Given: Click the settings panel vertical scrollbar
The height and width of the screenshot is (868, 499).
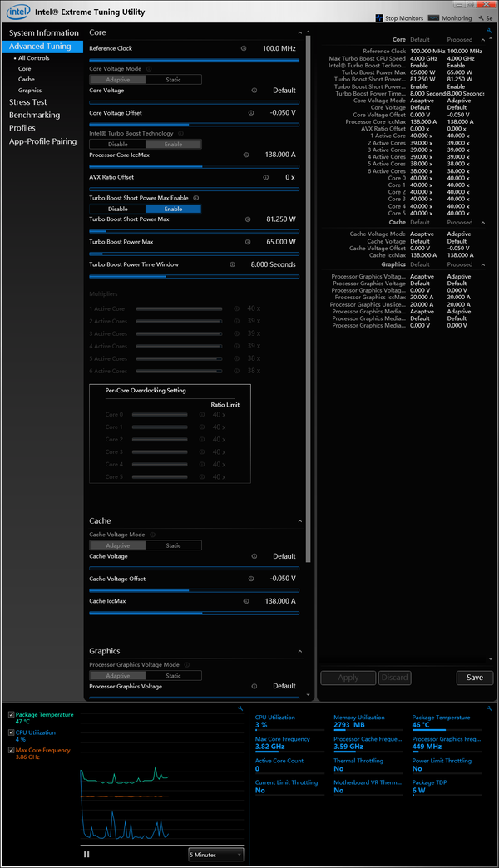Looking at the screenshot, I should (309, 299).
